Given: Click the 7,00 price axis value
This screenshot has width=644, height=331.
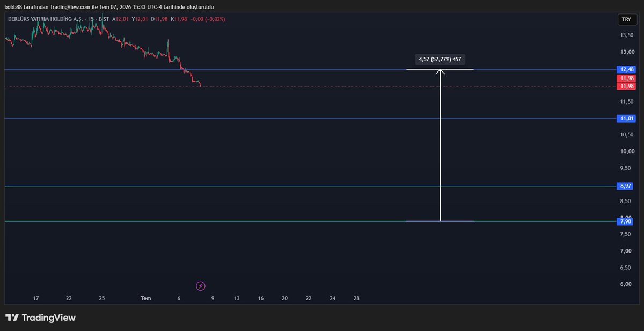Looking at the screenshot, I should pyautogui.click(x=626, y=251).
